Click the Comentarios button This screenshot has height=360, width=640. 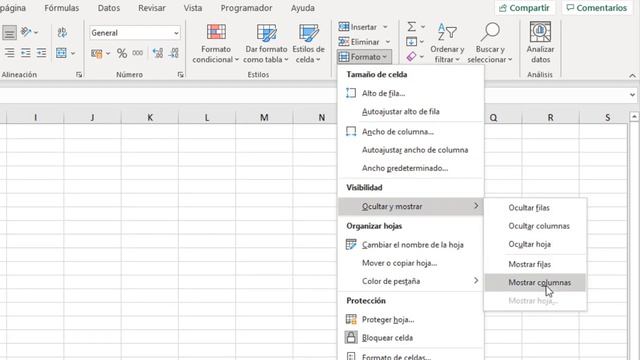tap(596, 8)
